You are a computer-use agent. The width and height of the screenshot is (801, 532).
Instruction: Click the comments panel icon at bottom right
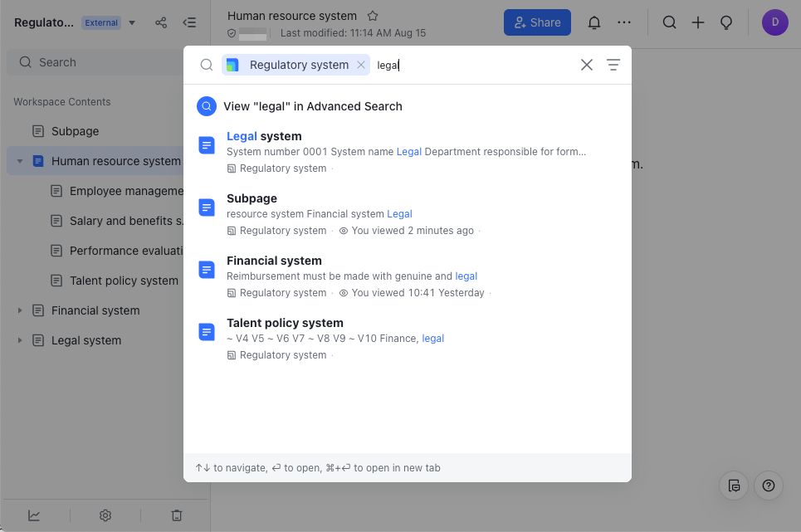[734, 486]
